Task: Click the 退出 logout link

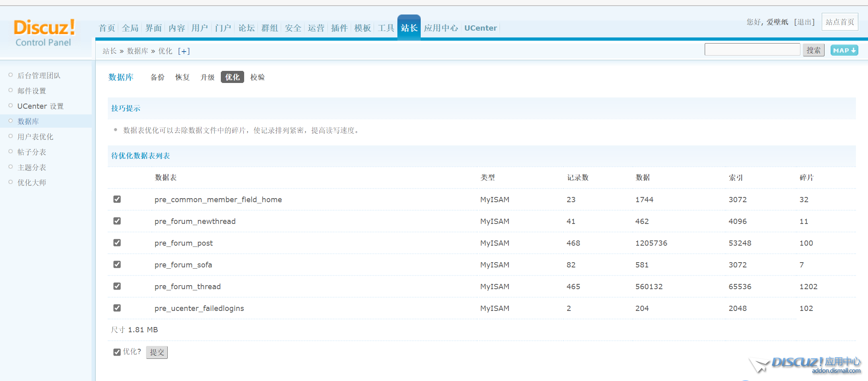Action: 804,22
